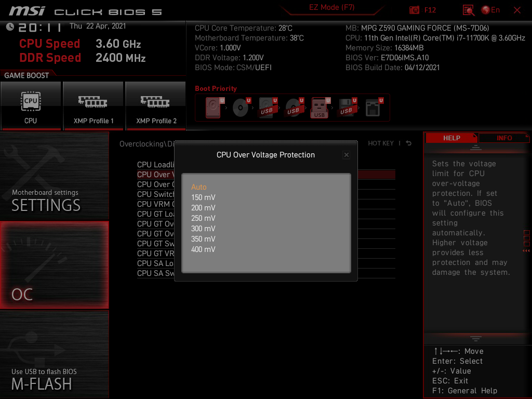Screen dimensions: 532x399
Task: Select the USB hard disk boot device icon
Action: point(268,108)
